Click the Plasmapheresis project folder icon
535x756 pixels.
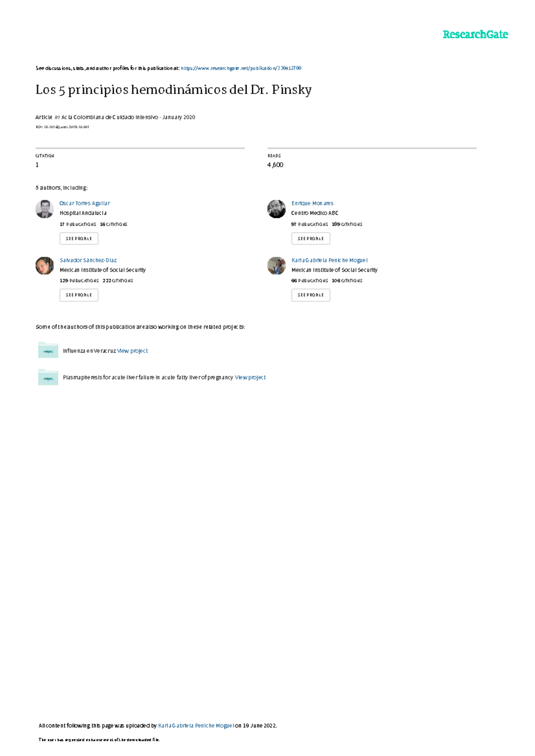tap(48, 377)
